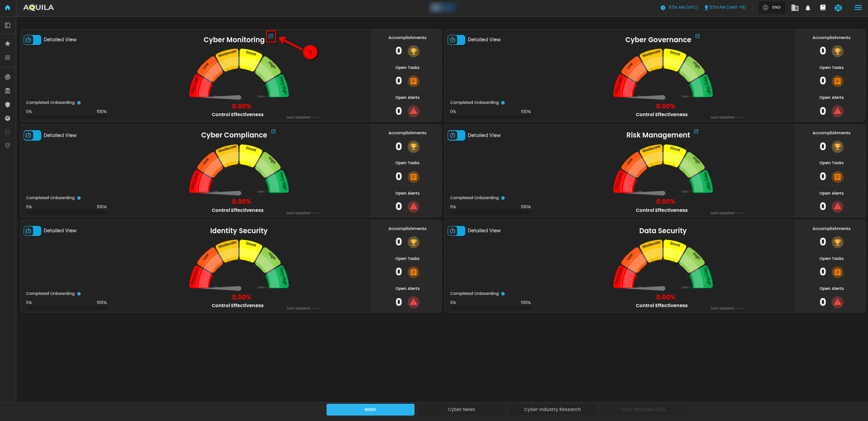Collapse the sidebar panel toggle

click(8, 25)
